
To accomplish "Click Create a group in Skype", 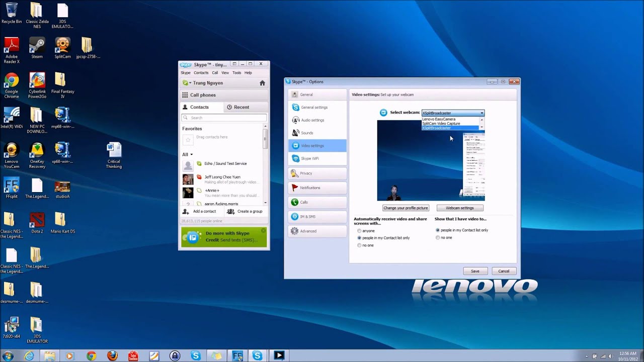I will tap(245, 212).
